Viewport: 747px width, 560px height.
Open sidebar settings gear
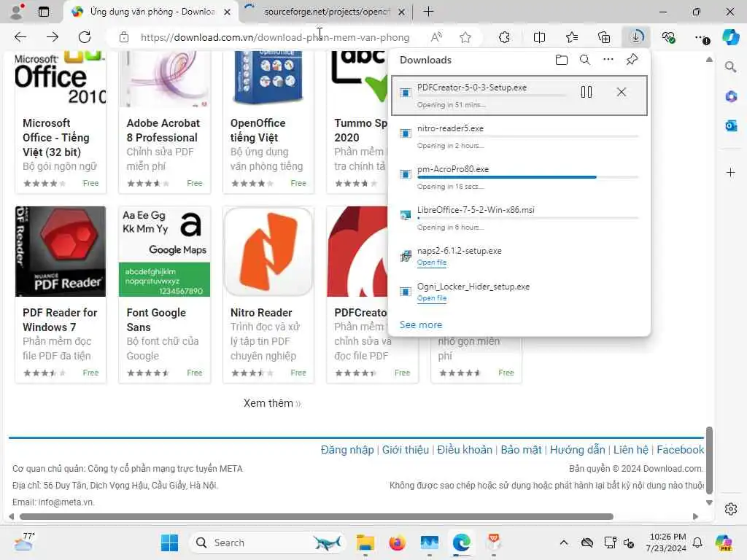coord(730,509)
